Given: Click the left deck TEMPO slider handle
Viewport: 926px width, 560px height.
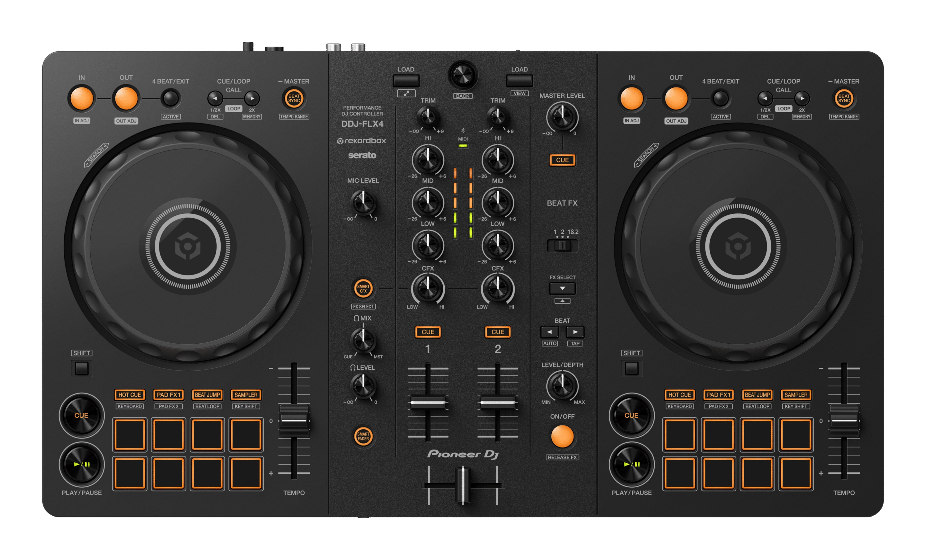Looking at the screenshot, I should tap(294, 420).
